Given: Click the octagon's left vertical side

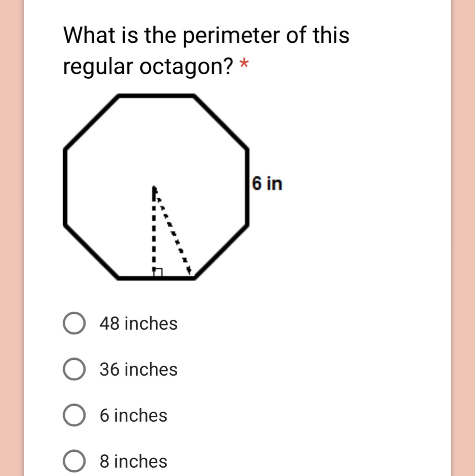Looking at the screenshot, I should click(65, 186).
